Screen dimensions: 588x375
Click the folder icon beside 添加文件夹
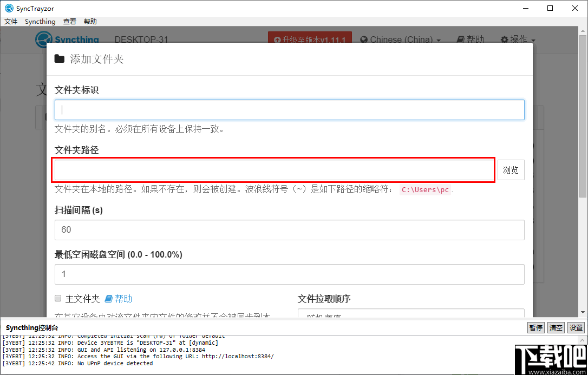tap(59, 59)
